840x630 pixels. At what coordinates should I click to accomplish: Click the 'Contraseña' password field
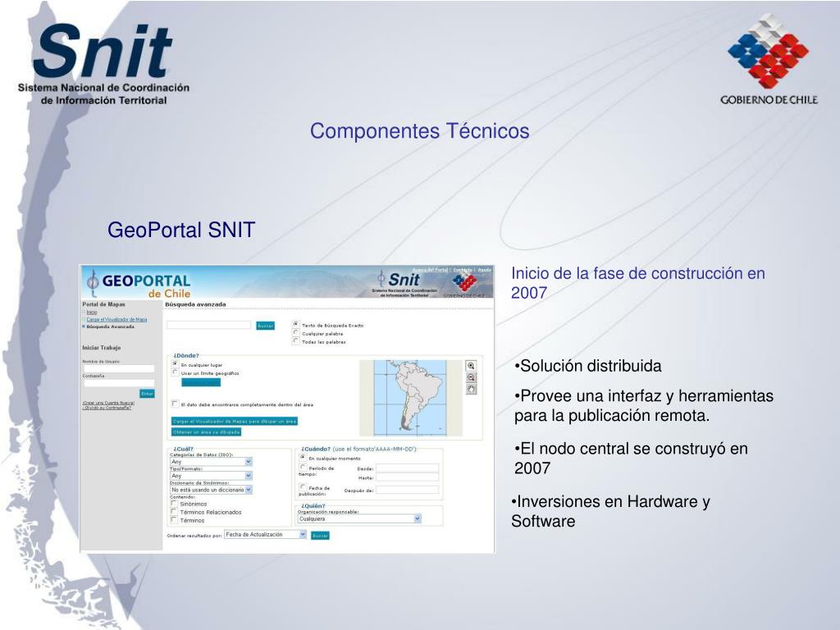[x=118, y=383]
